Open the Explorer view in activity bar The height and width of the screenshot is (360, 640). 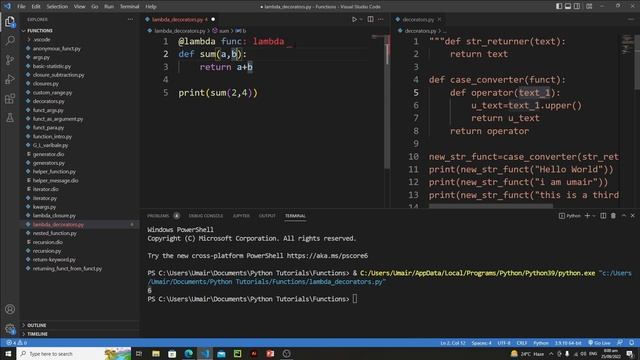pos(10,21)
